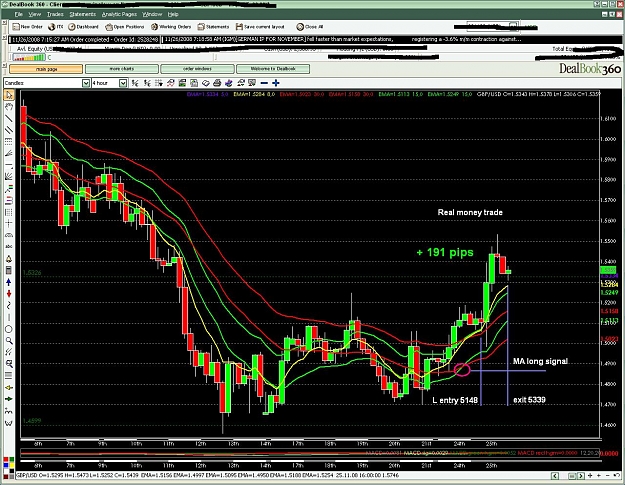Click the 1.5326 price level label
Viewport: 625px width, 485px height.
(x=32, y=273)
